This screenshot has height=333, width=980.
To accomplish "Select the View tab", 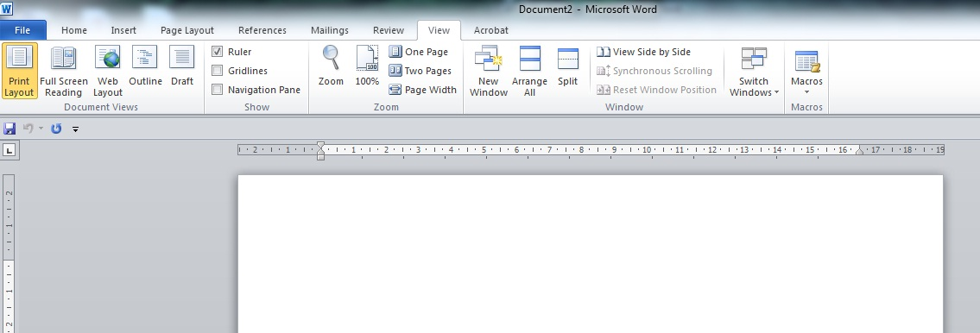I will 439,30.
